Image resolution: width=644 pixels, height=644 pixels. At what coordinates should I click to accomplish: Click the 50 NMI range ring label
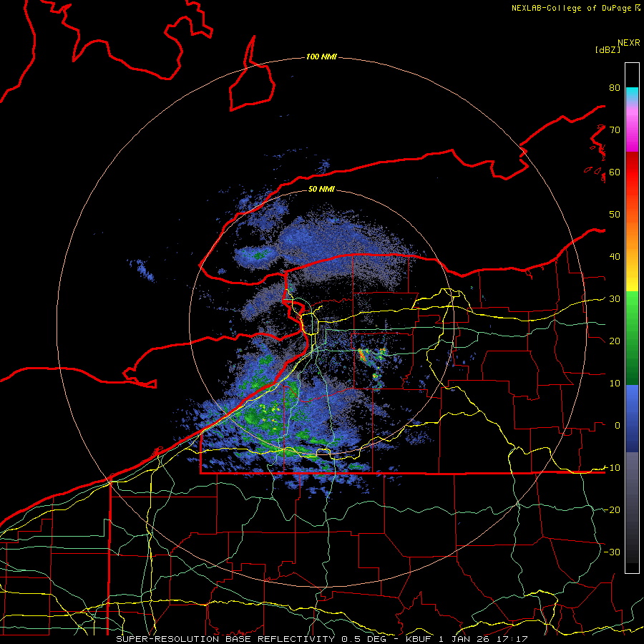tap(321, 189)
